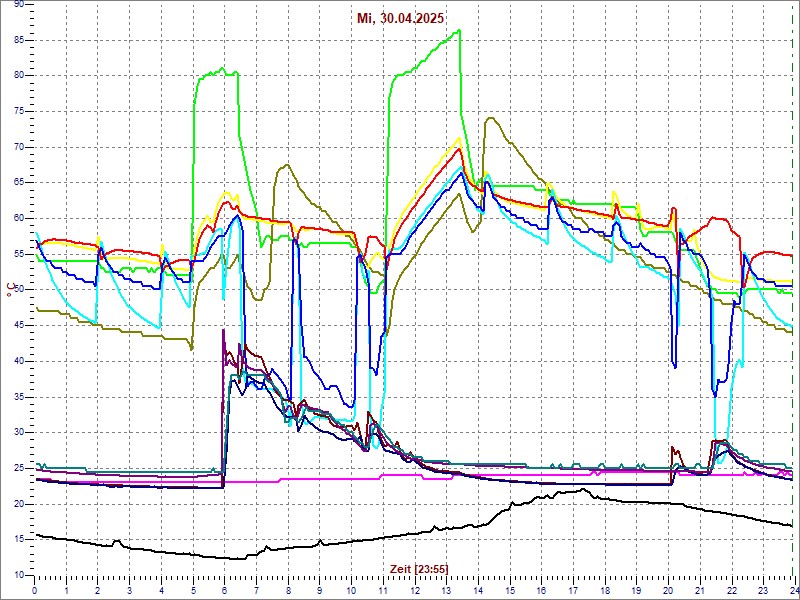Click the magenta line at hour 7
This screenshot has width=800, height=600.
click(x=256, y=481)
